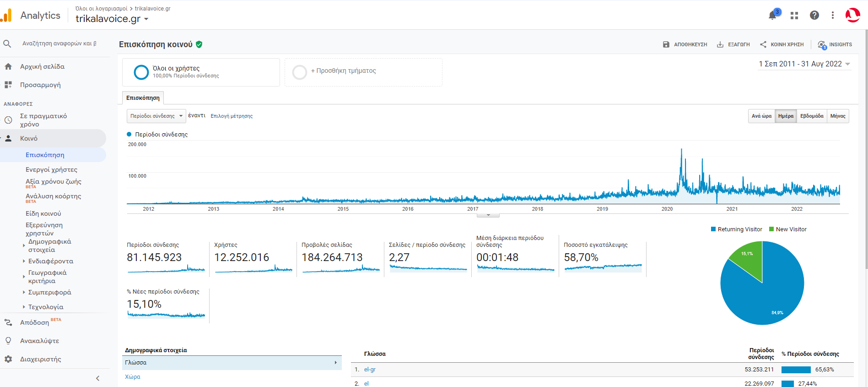Open the date range picker

pos(804,64)
